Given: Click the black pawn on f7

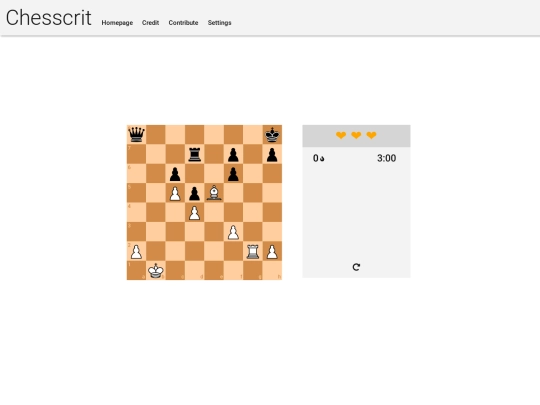Looking at the screenshot, I should (233, 154).
